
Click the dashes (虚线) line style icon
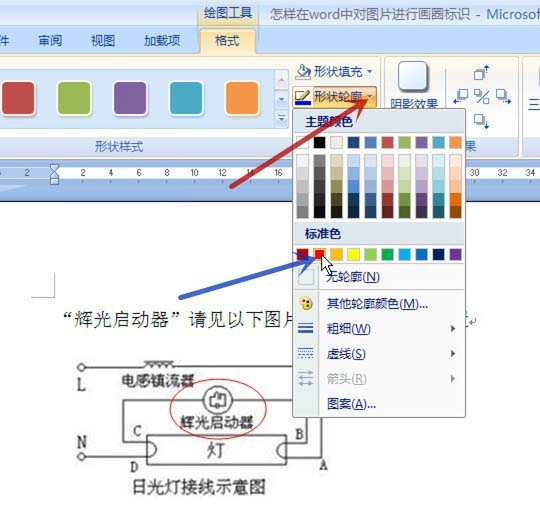pos(305,354)
